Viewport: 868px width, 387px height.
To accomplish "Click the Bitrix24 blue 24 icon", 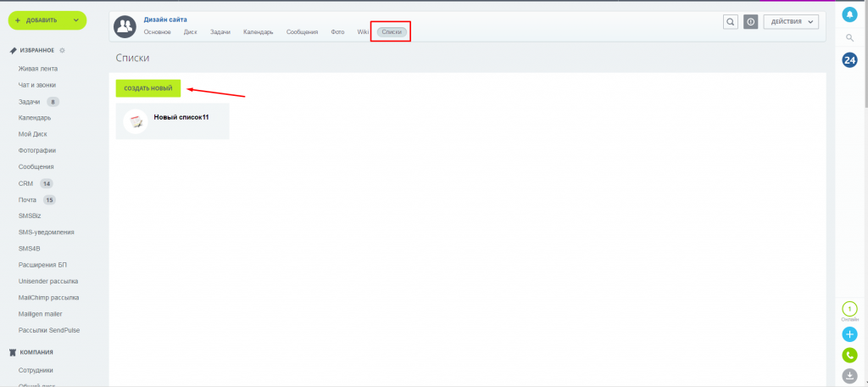I will pyautogui.click(x=849, y=60).
